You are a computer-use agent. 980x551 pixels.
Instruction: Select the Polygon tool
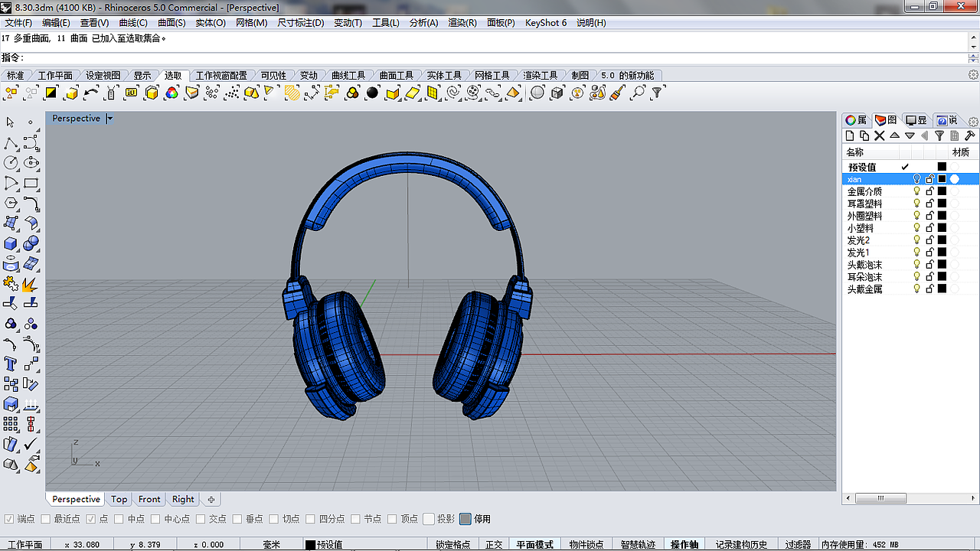tap(11, 204)
